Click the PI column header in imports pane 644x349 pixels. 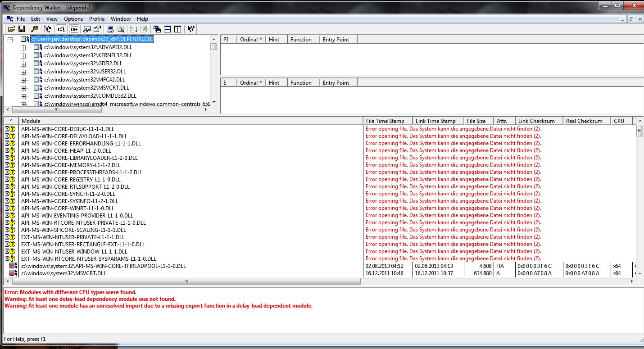(228, 40)
